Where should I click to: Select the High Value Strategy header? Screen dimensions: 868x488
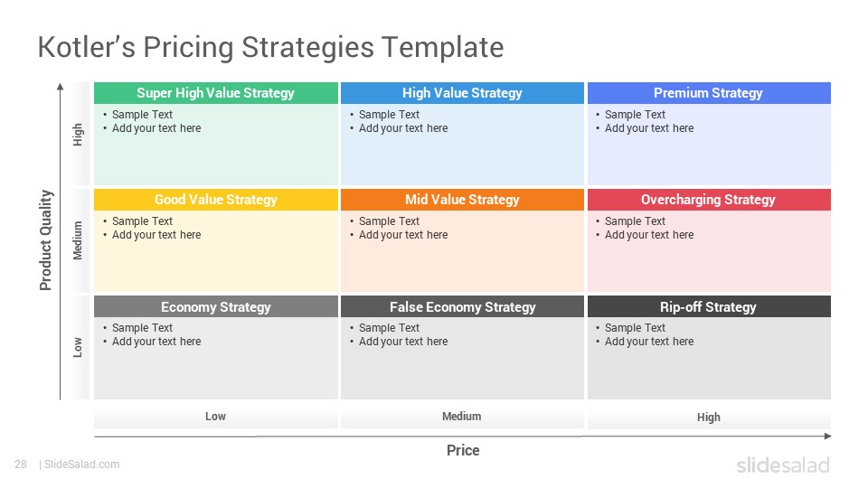[x=462, y=93]
